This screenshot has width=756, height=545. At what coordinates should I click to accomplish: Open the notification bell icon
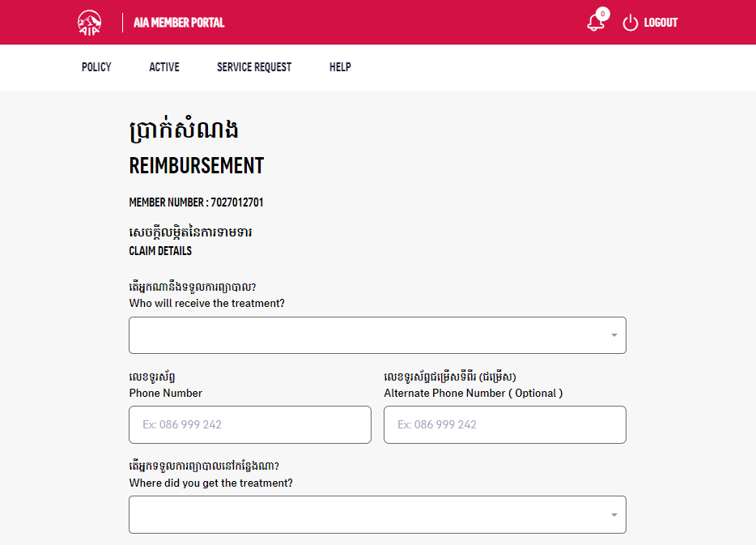(596, 23)
